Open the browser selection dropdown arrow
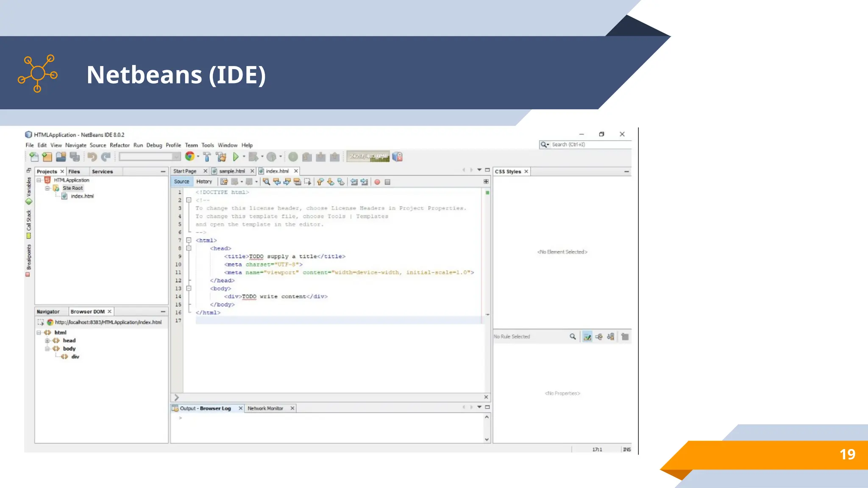868x488 pixels. pos(198,157)
